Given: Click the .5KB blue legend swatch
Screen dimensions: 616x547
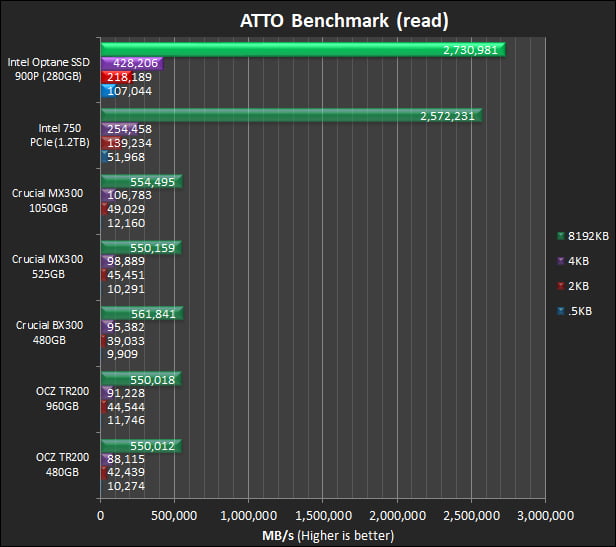Looking at the screenshot, I should pyautogui.click(x=561, y=311).
